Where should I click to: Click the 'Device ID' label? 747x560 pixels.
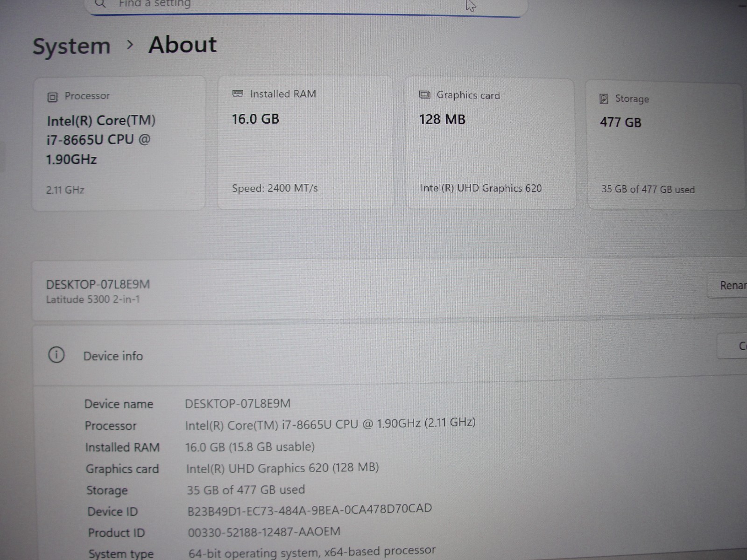[113, 512]
